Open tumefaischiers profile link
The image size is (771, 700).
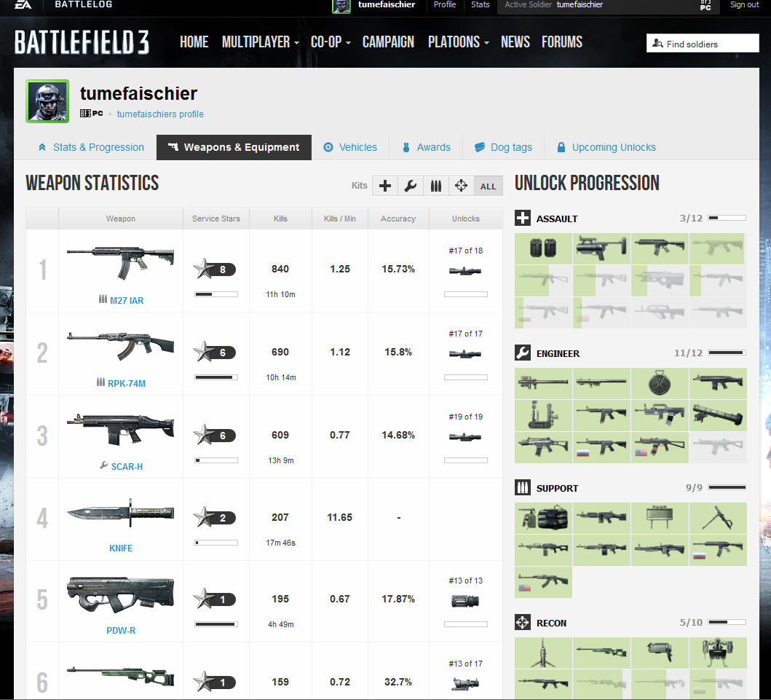click(160, 114)
